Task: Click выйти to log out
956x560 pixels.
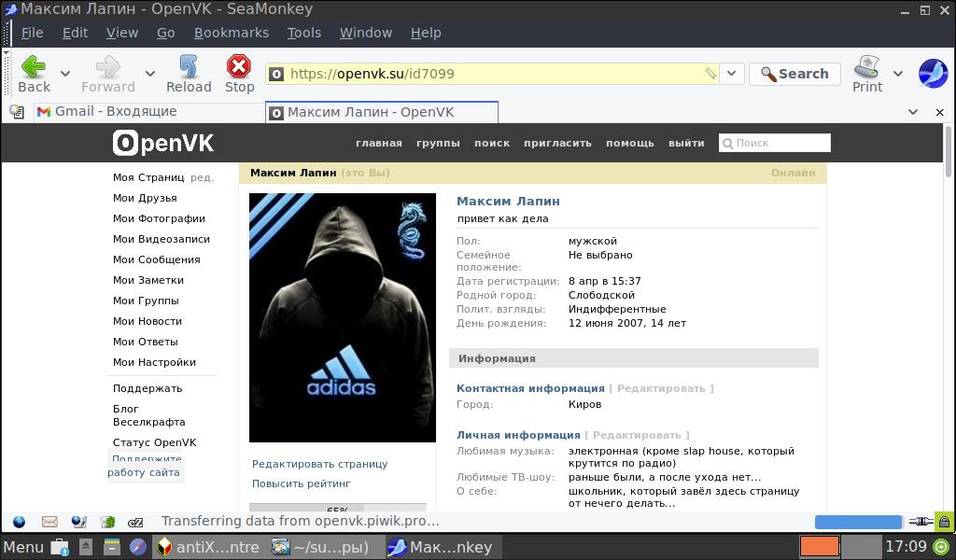Action: coord(686,143)
